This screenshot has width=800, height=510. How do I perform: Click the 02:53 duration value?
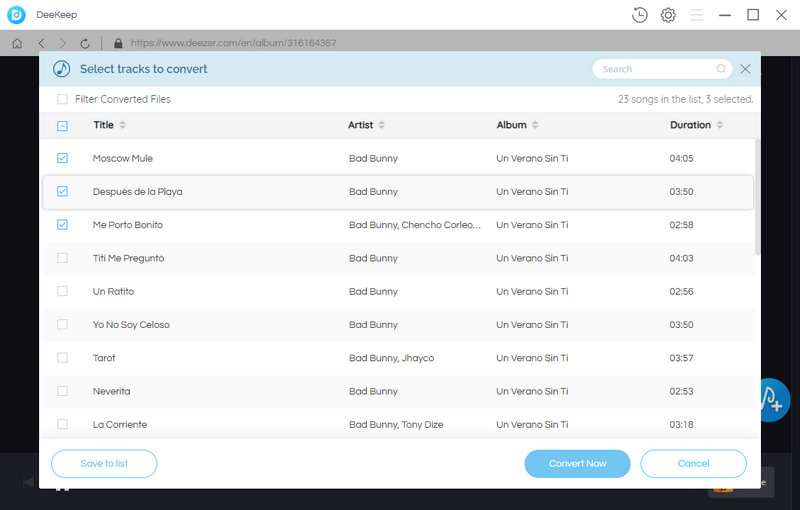(x=681, y=391)
